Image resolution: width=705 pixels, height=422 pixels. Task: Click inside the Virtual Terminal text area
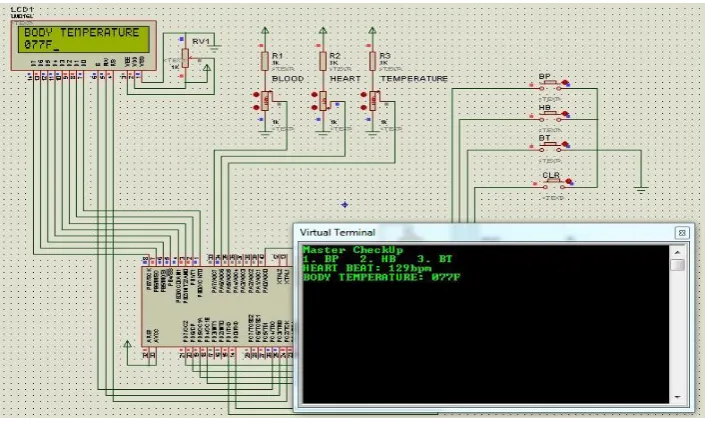(x=486, y=324)
